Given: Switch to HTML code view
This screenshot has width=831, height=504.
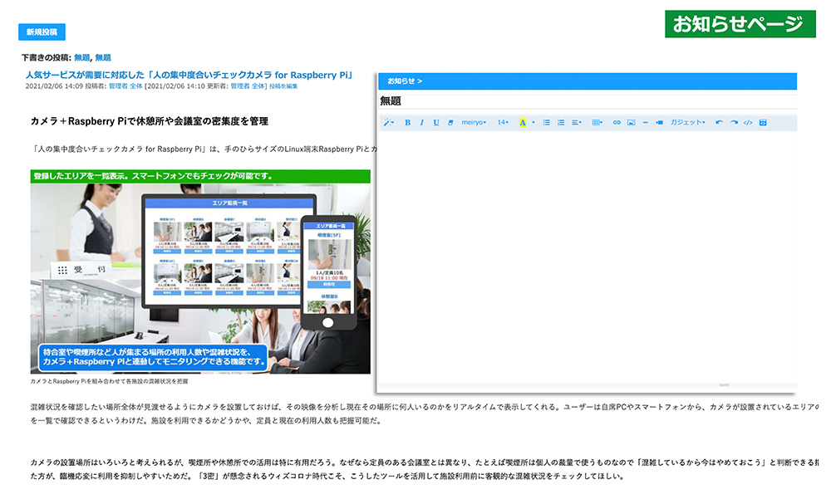Looking at the screenshot, I should 748,122.
